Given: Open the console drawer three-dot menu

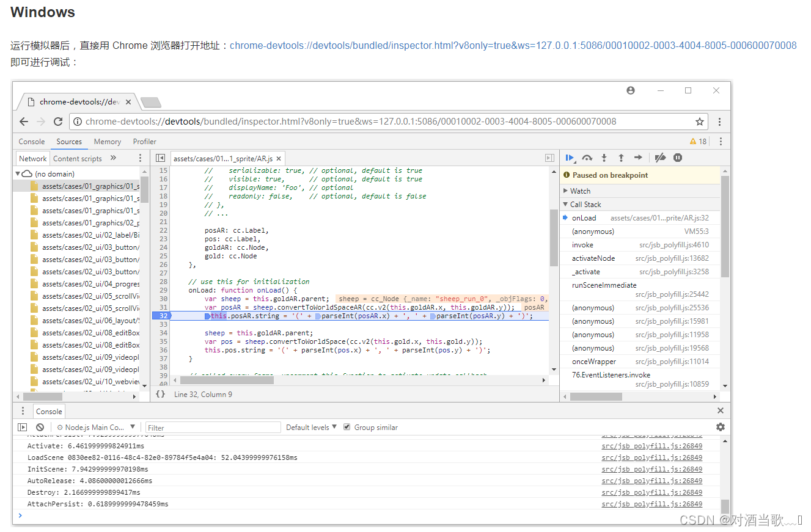Looking at the screenshot, I should pyautogui.click(x=23, y=411).
